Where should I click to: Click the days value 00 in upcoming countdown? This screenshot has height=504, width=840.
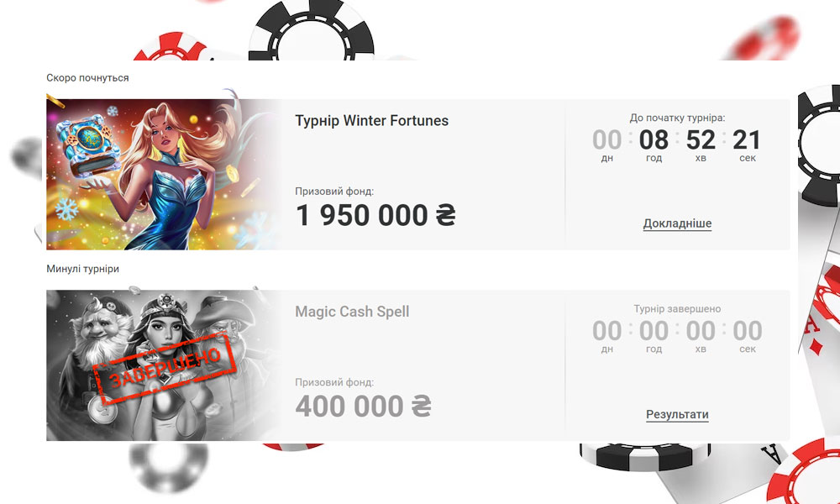[607, 140]
